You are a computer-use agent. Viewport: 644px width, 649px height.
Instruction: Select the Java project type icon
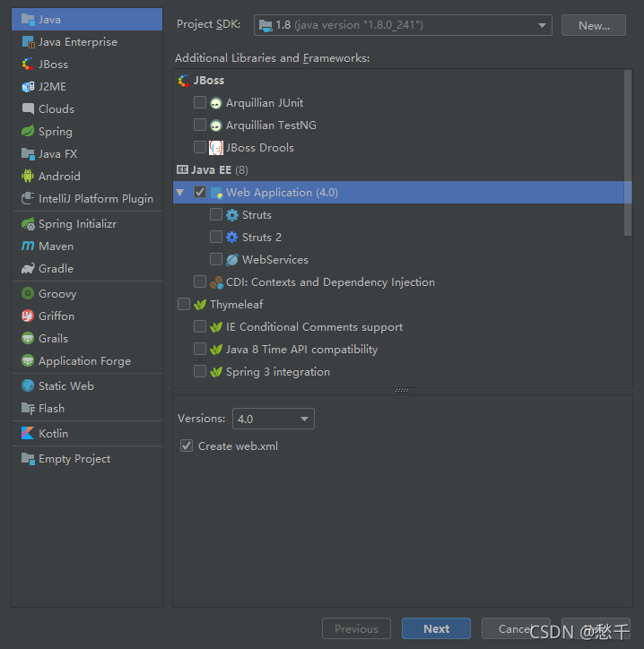(28, 20)
